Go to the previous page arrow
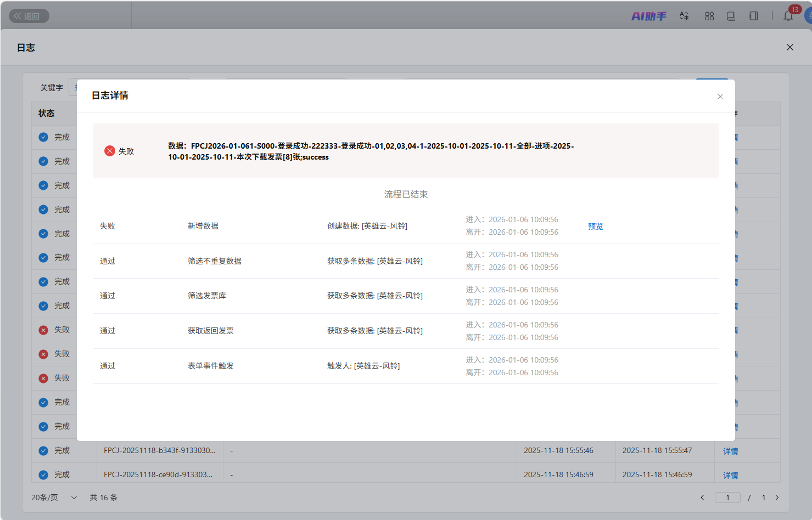Screen dimensions: 812x520 pyautogui.click(x=702, y=498)
